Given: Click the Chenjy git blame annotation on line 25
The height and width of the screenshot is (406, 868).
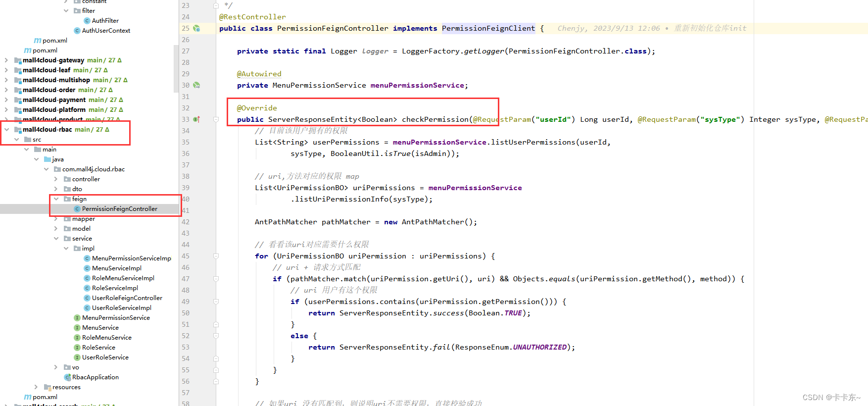Looking at the screenshot, I should (x=652, y=28).
